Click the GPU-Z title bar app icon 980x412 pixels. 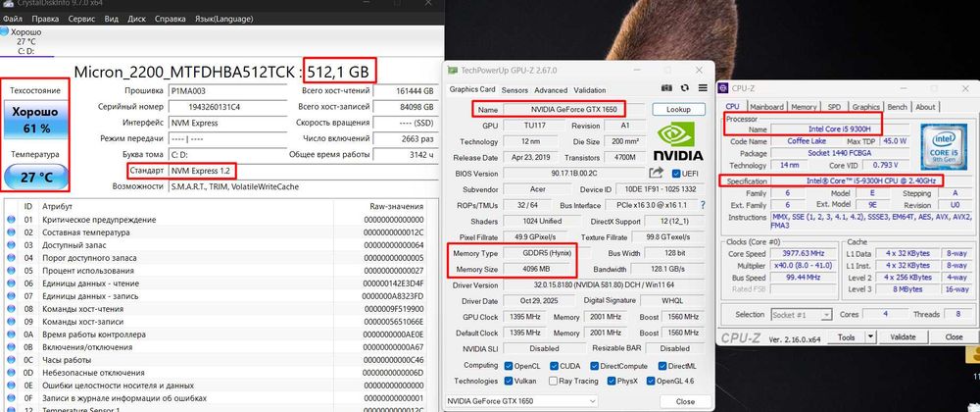pyautogui.click(x=454, y=70)
